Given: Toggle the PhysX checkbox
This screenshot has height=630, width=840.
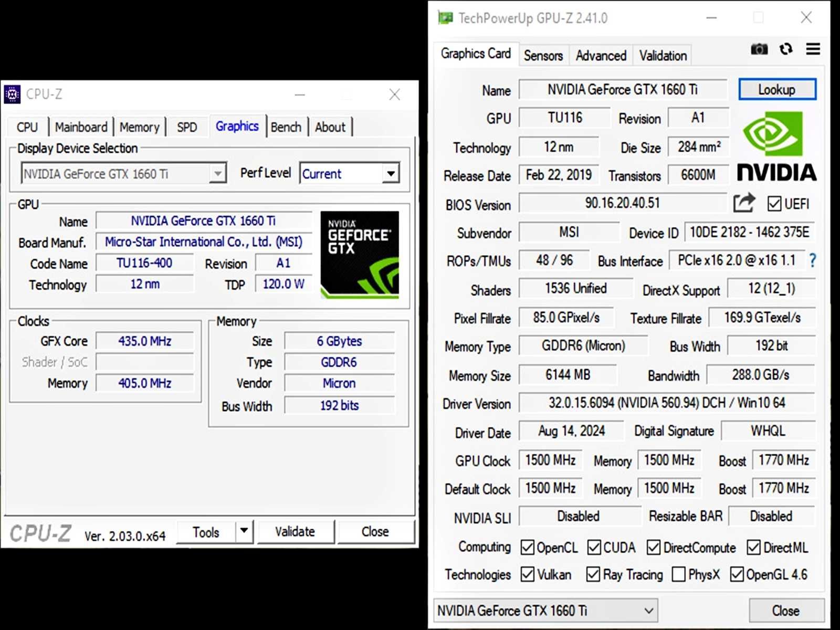Looking at the screenshot, I should coord(679,574).
